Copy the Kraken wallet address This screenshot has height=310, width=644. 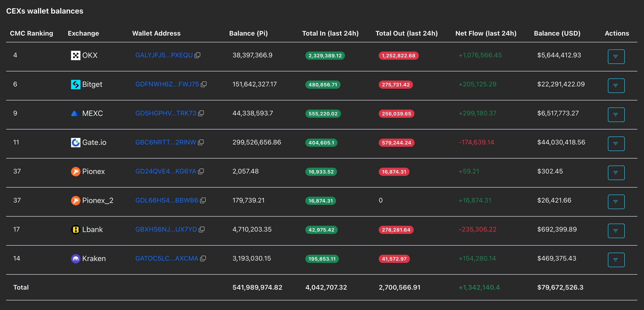(203, 258)
